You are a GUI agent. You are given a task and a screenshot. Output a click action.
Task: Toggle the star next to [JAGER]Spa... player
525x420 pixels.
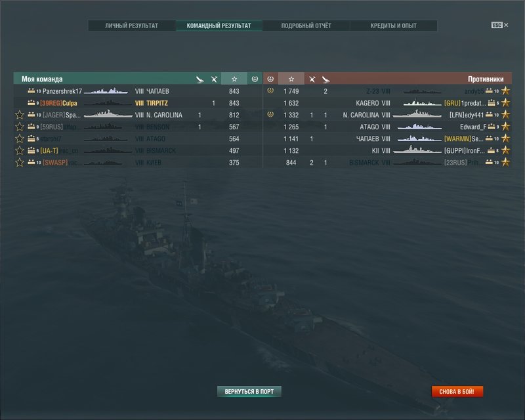[x=20, y=115]
